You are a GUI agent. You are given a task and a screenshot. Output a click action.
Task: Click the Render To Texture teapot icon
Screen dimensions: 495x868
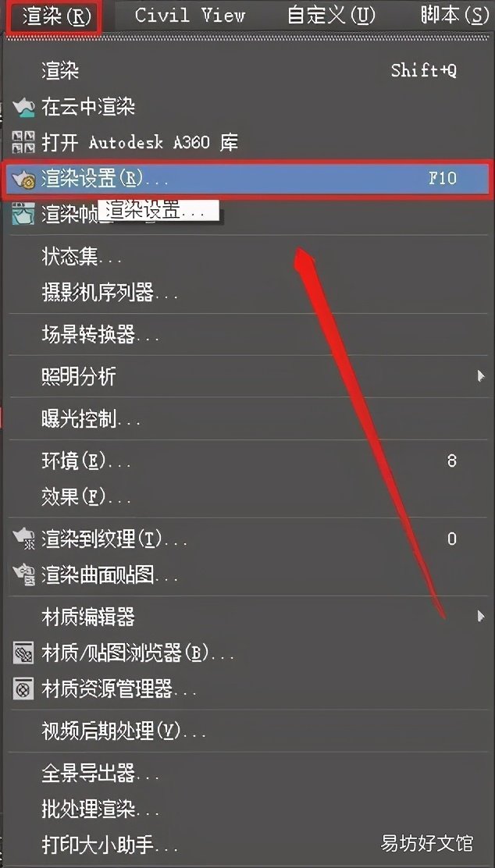[x=23, y=539]
